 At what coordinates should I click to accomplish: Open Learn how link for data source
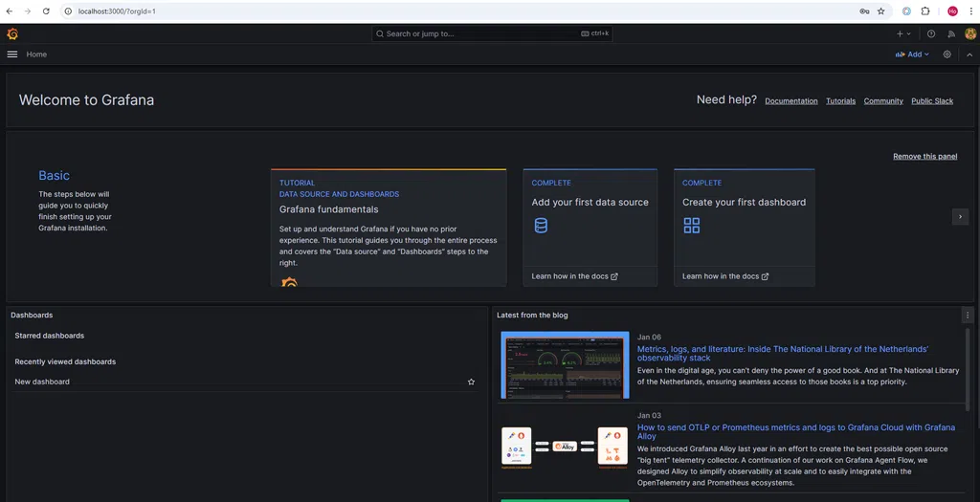point(574,276)
